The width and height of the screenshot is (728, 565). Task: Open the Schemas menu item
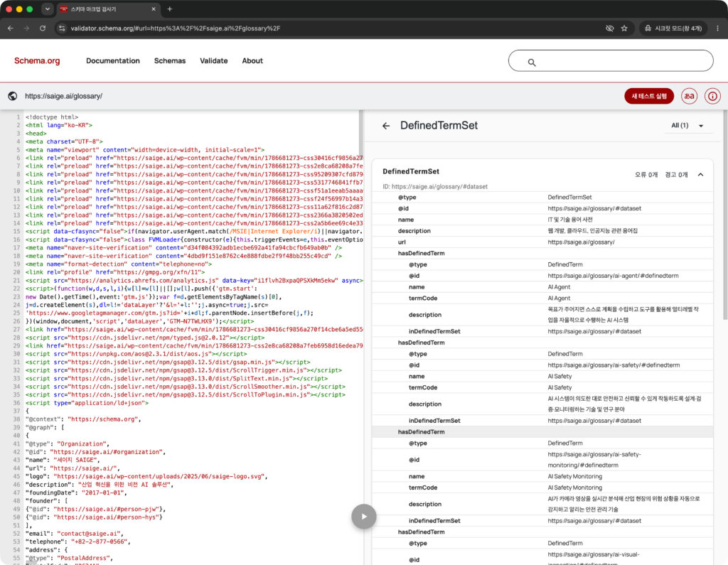click(170, 61)
